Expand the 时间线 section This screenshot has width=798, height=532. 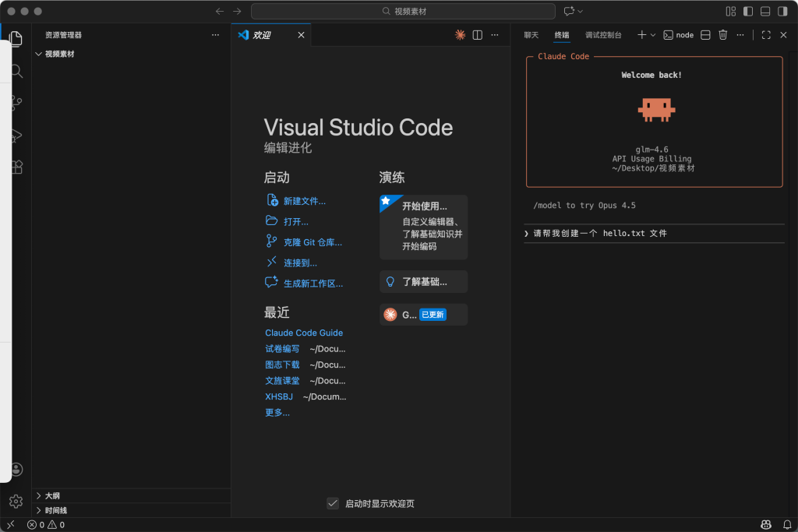(x=55, y=510)
